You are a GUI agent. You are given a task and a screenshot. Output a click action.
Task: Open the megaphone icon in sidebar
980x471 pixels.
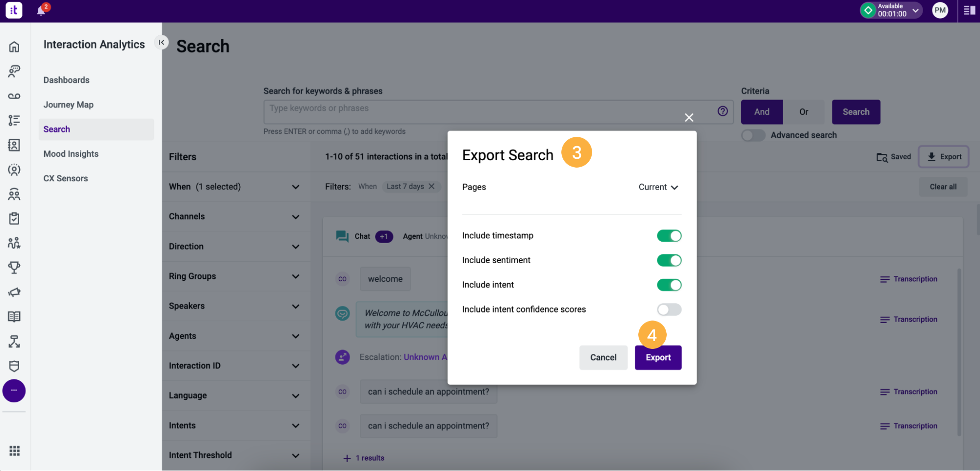tap(14, 292)
